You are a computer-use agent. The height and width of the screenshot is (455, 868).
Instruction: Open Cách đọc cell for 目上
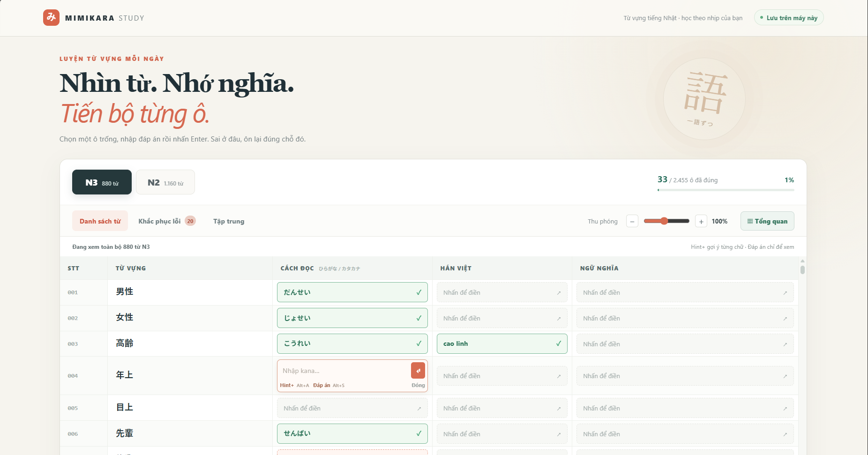pyautogui.click(x=352, y=408)
